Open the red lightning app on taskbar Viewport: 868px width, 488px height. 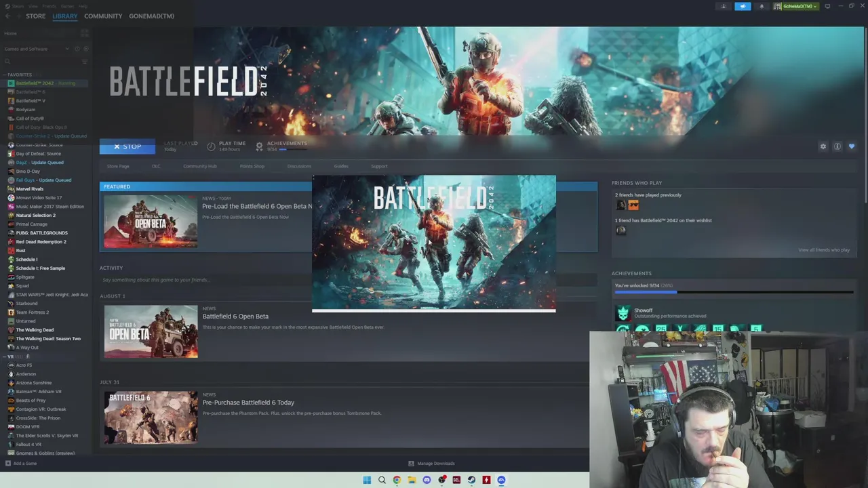pyautogui.click(x=486, y=480)
